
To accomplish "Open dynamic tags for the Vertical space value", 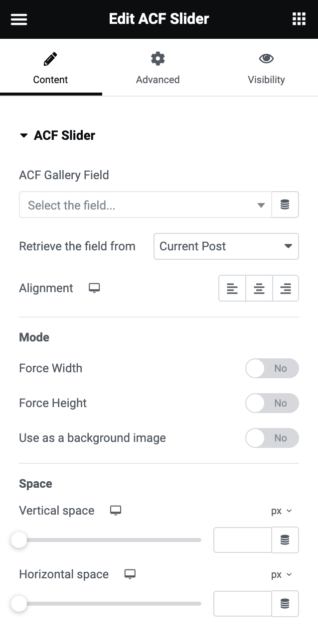I will pyautogui.click(x=285, y=540).
